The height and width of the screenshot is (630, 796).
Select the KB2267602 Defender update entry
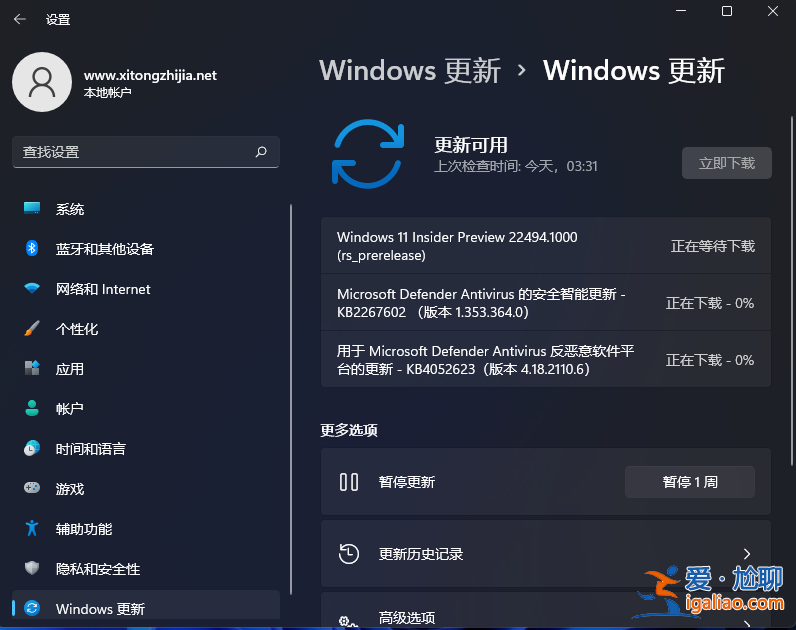(546, 303)
